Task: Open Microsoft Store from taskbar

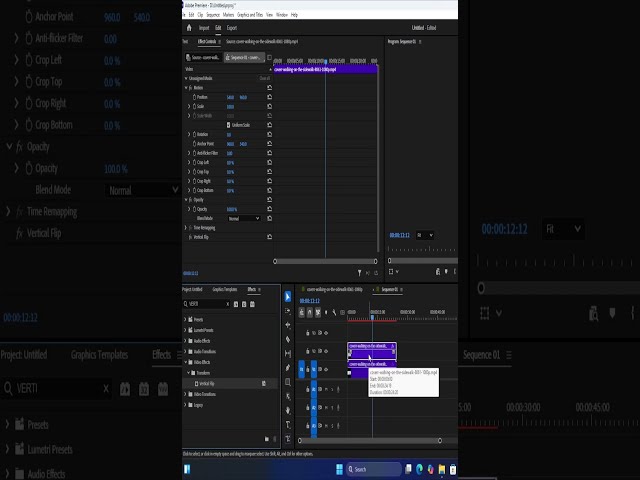Action: coord(453,469)
